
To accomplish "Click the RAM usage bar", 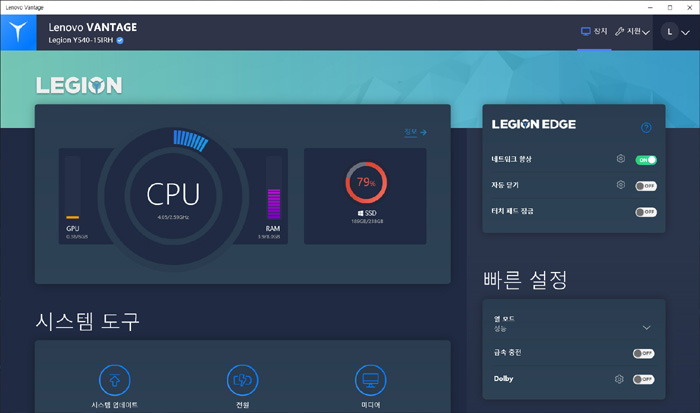I will pos(274,188).
